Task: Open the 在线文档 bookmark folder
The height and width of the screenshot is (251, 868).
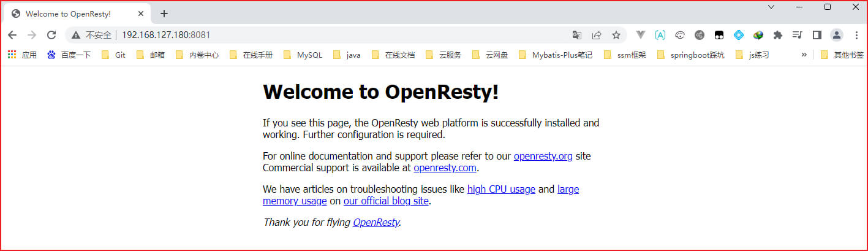Action: [x=393, y=55]
